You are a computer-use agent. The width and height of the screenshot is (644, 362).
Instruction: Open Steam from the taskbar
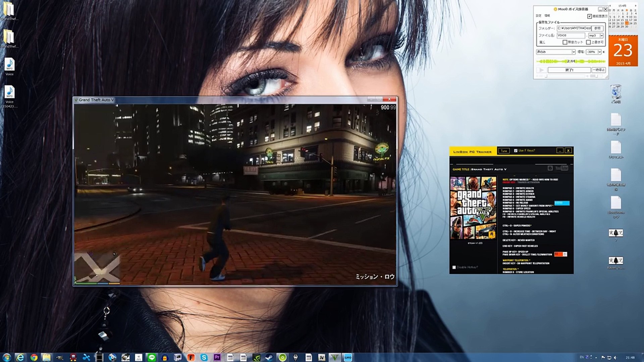coord(269,357)
